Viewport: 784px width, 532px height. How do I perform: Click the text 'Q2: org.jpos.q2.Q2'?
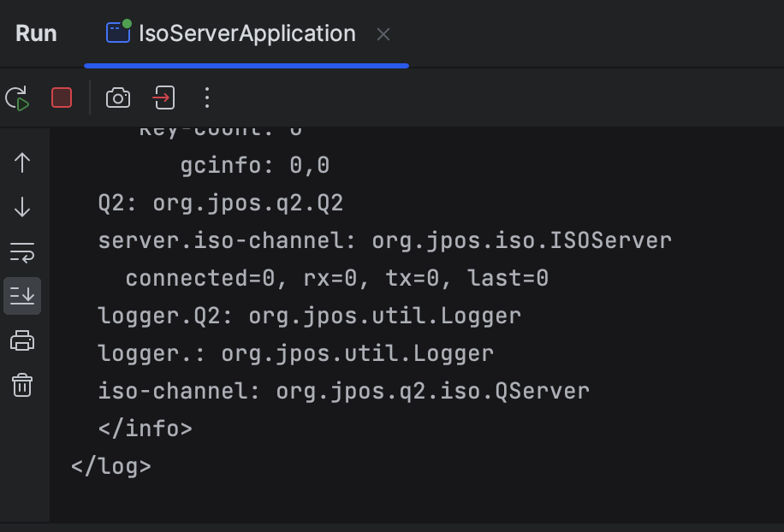[221, 204]
